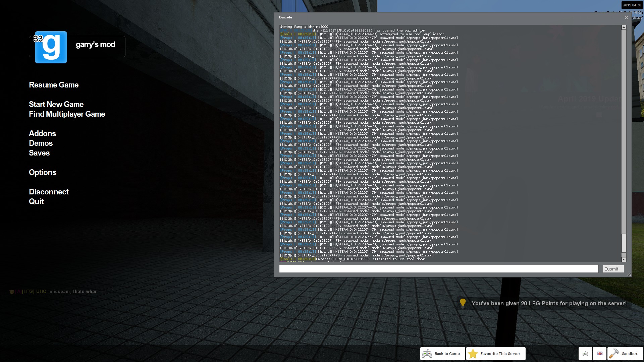
Task: Open the Addons menu entry
Action: 42,133
